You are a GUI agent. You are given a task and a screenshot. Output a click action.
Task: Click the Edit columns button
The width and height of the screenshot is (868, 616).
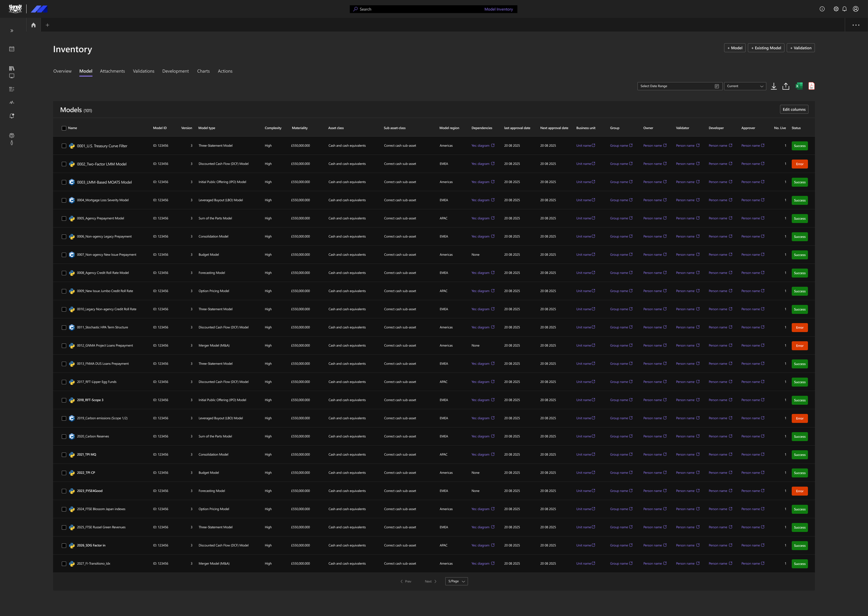794,109
